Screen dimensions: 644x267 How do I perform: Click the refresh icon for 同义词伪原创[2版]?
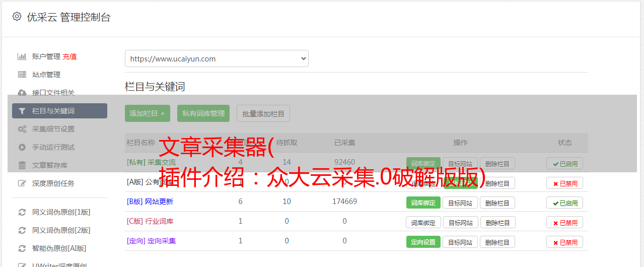coord(22,230)
